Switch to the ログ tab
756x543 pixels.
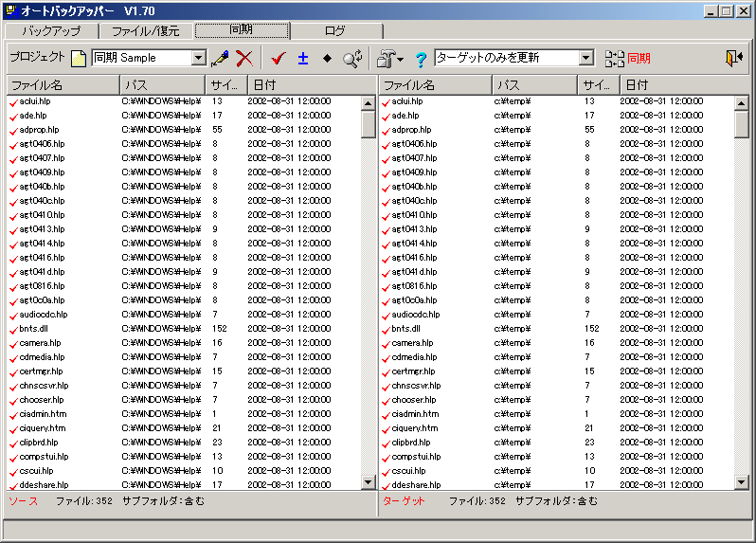[x=335, y=31]
